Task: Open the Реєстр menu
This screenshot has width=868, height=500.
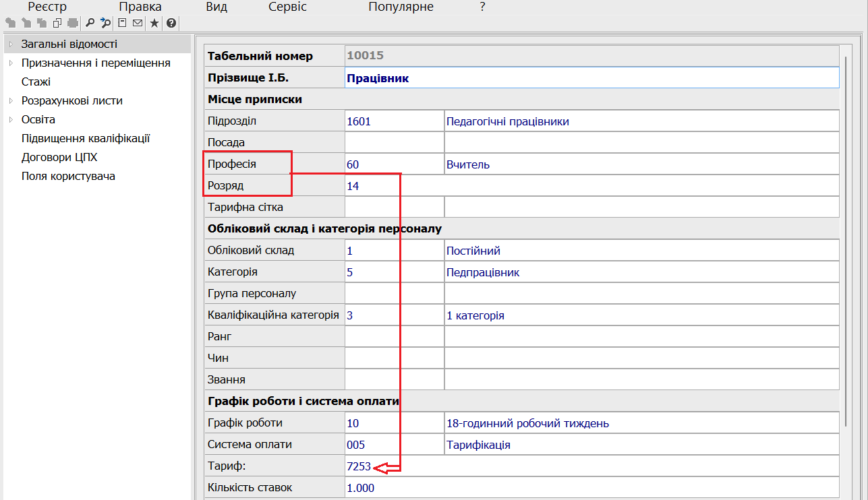Action: pos(47,7)
